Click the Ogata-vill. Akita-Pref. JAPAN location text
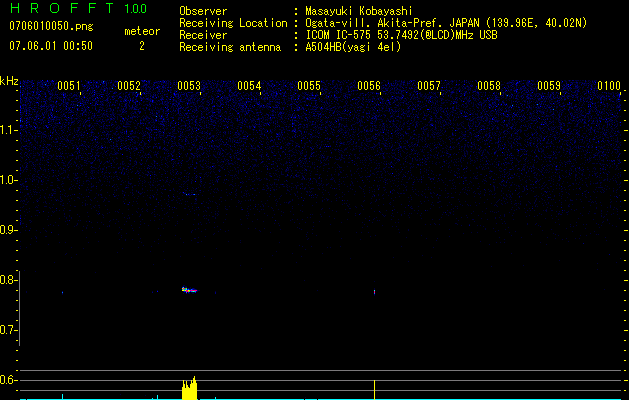 (x=446, y=23)
